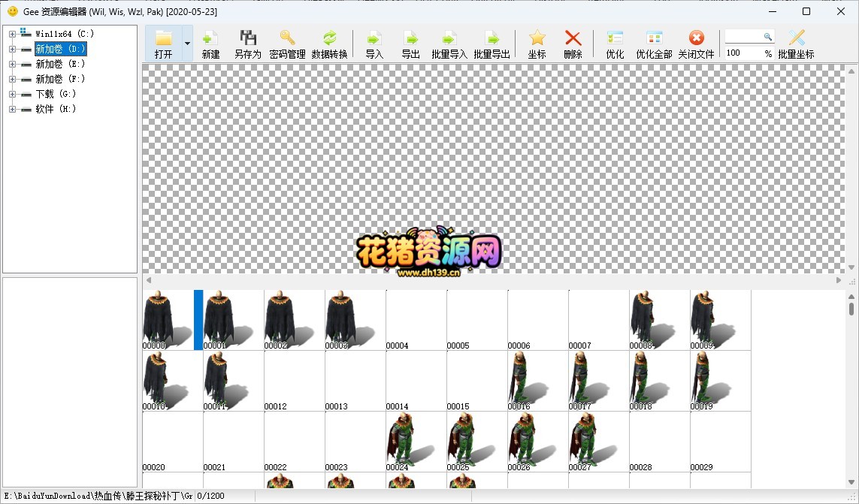
Task: Select thumbnail 00024
Action: pyautogui.click(x=416, y=442)
